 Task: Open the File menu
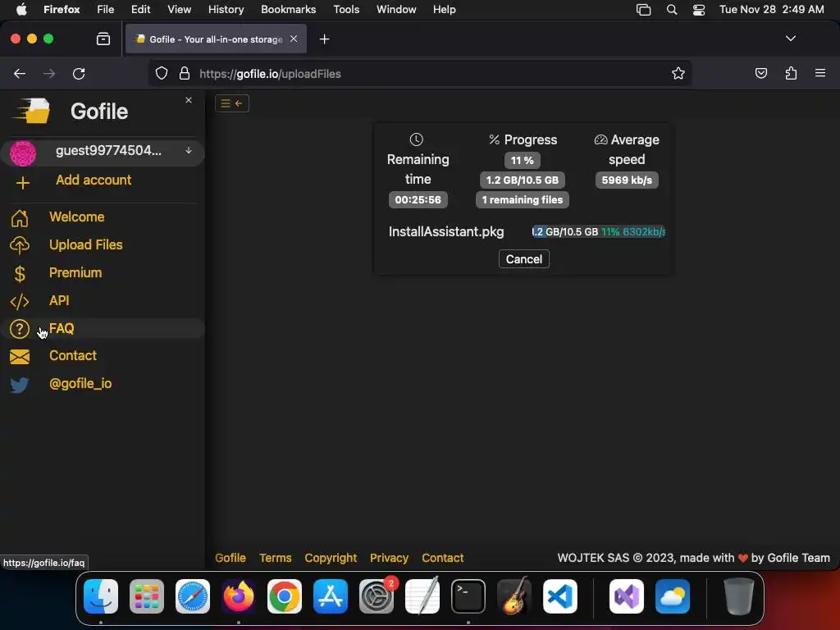tap(106, 10)
